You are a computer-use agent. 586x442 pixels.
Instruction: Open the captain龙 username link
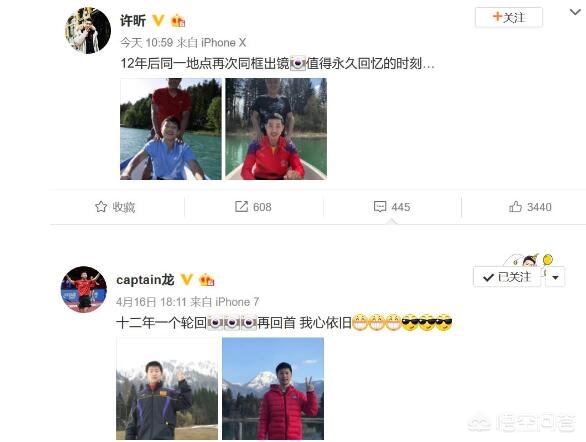[145, 280]
